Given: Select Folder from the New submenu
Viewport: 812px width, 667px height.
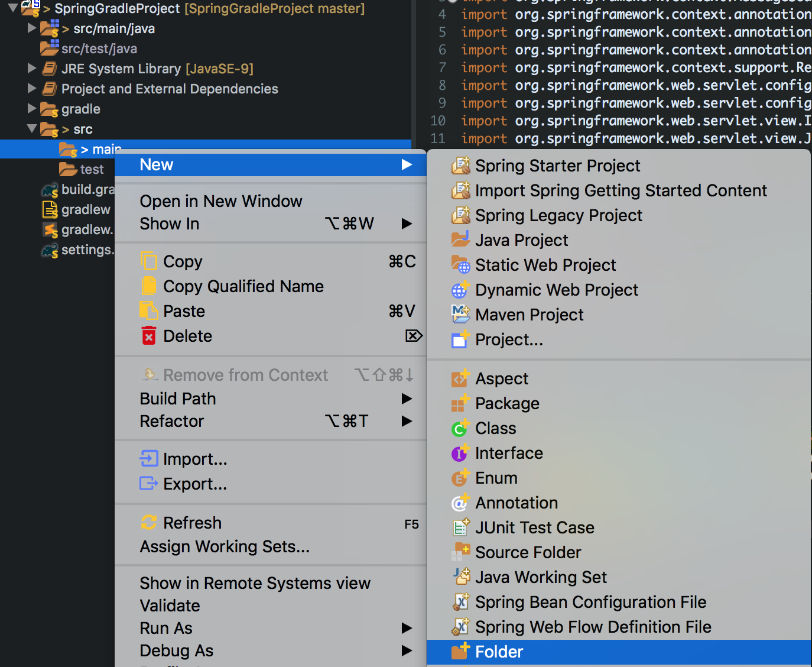Looking at the screenshot, I should pos(499,652).
